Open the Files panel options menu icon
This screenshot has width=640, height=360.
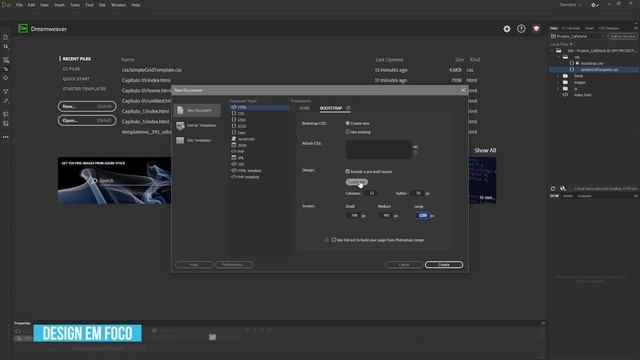[636, 28]
